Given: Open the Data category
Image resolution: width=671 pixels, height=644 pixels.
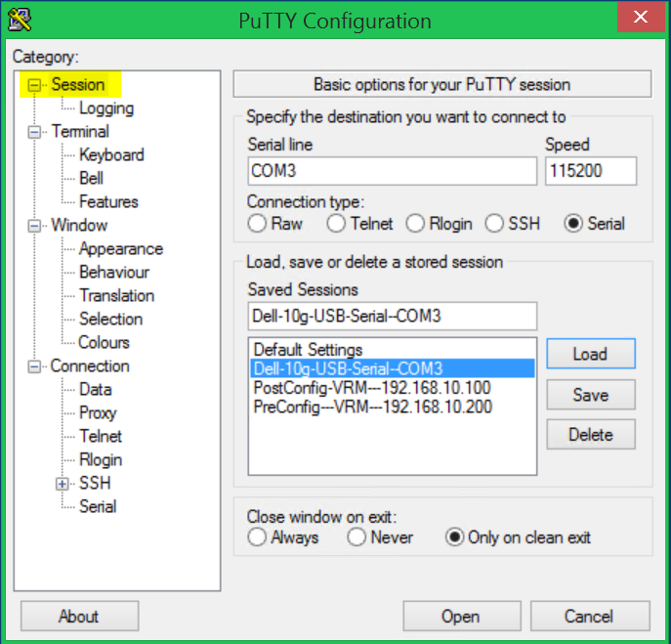Looking at the screenshot, I should 96,390.
